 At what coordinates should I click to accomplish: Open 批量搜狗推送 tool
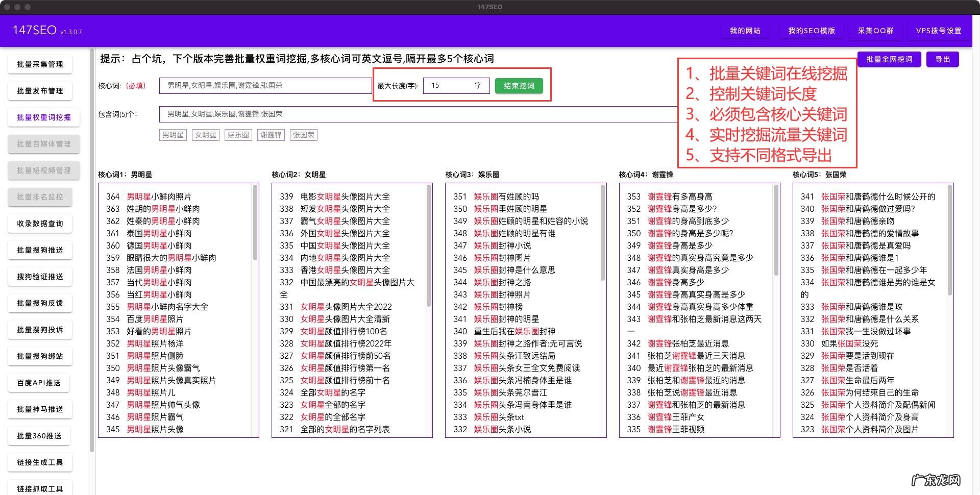point(40,250)
